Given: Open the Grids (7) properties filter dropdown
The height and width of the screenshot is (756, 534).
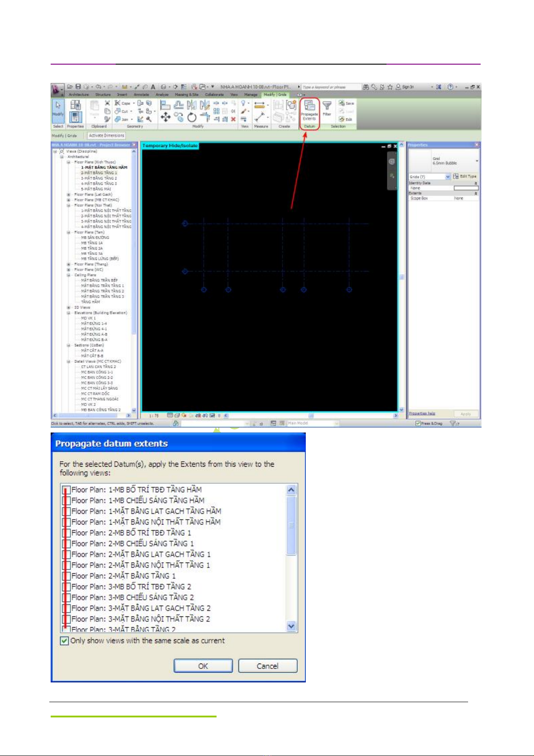Looking at the screenshot, I should point(447,177).
